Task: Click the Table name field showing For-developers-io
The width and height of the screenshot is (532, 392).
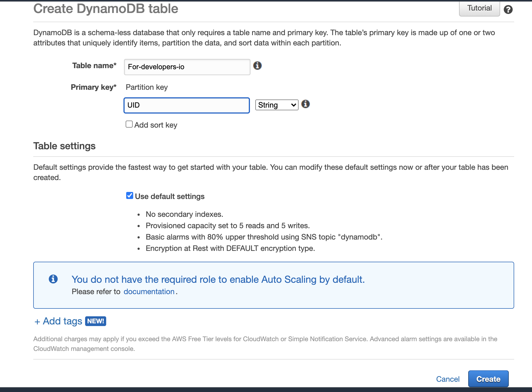Action: point(187,67)
